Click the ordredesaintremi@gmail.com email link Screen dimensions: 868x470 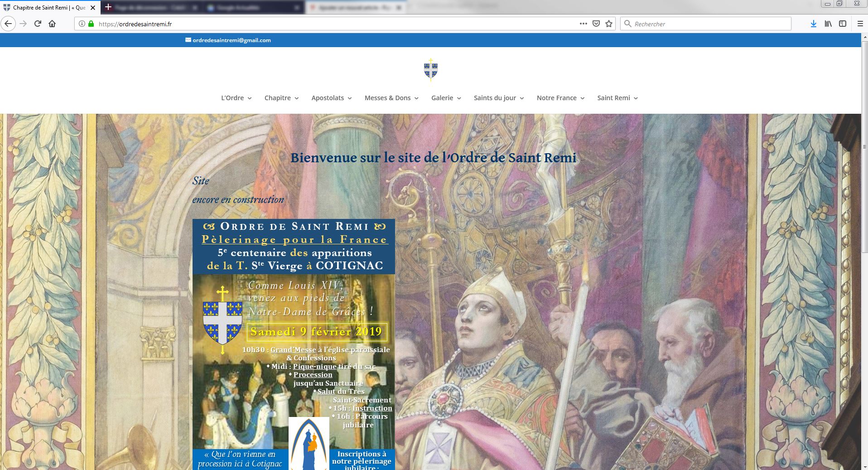coord(231,40)
